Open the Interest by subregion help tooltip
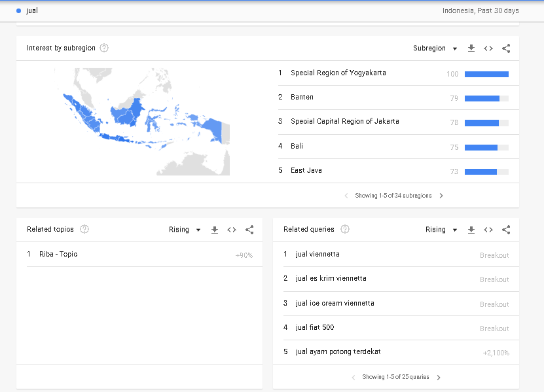Screen dimensions: 544x392 [104, 48]
